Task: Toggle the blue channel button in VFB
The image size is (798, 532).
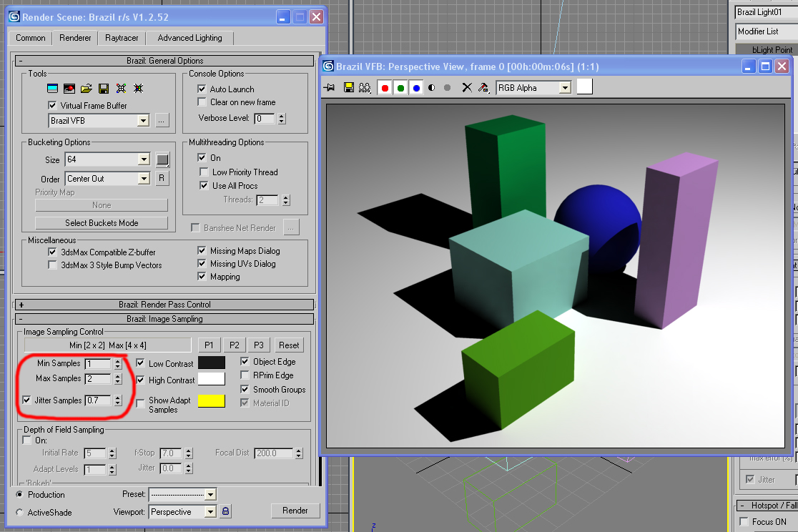Action: click(x=416, y=88)
